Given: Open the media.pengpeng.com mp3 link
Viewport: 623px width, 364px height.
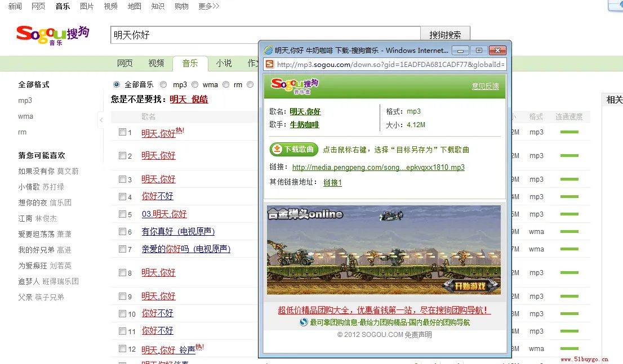Looking at the screenshot, I should [x=378, y=168].
